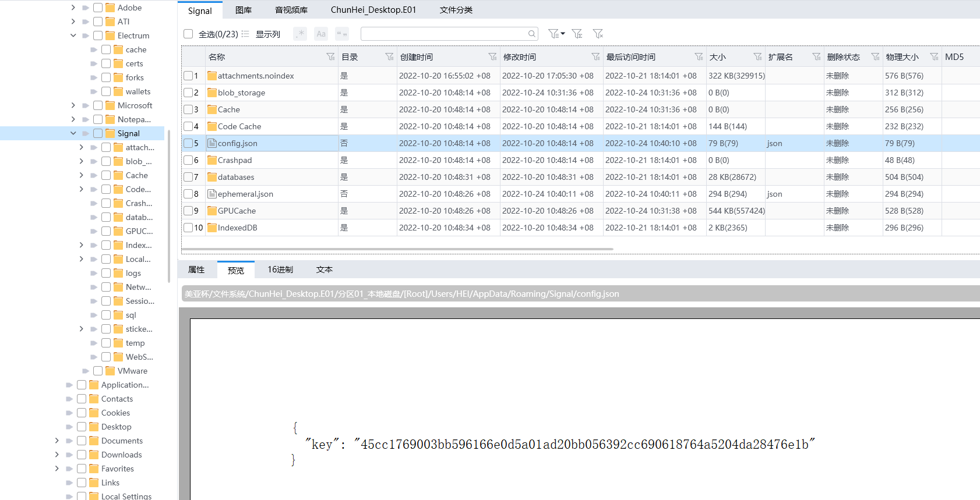Toggle the case-sensitive Aa search icon
This screenshot has height=500, width=980.
click(321, 34)
